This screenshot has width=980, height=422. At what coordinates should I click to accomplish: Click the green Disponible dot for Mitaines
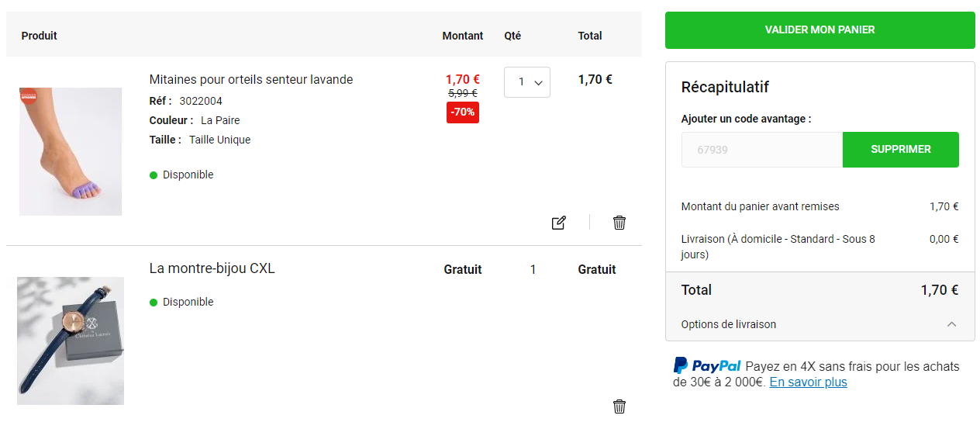pos(154,175)
